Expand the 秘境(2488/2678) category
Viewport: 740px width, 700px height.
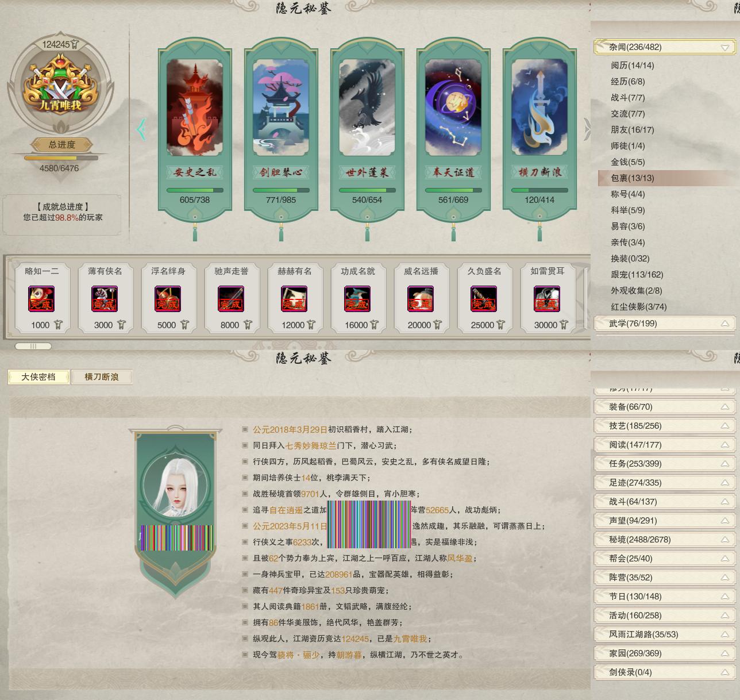[x=724, y=540]
